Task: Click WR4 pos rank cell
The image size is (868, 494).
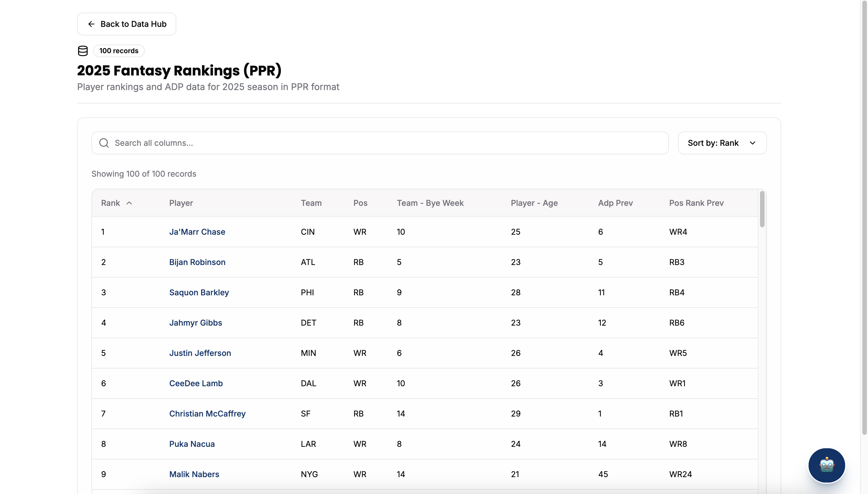Action: [x=678, y=232]
